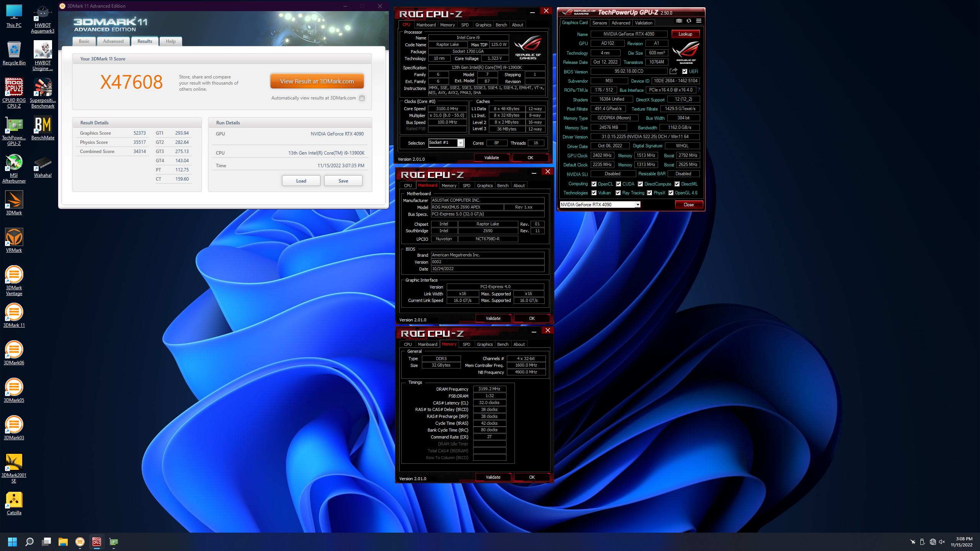The height and width of the screenshot is (551, 980).
Task: Switch to Basic tab in 3DMark 11
Action: (84, 41)
